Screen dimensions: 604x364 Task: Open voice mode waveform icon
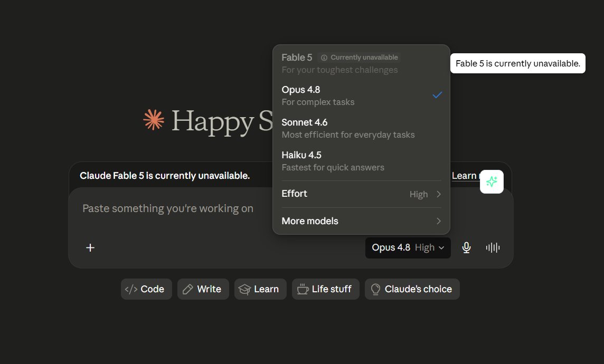493,248
